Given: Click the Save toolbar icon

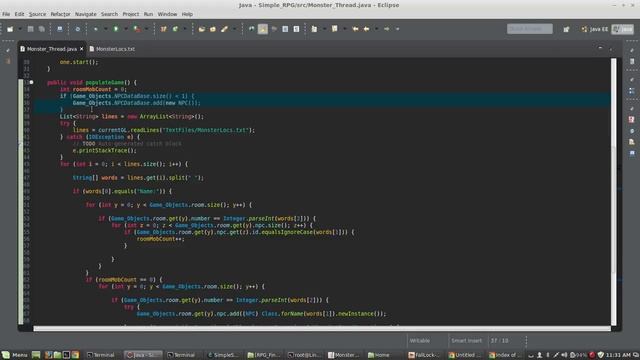Looking at the screenshot, I should click(x=31, y=29).
